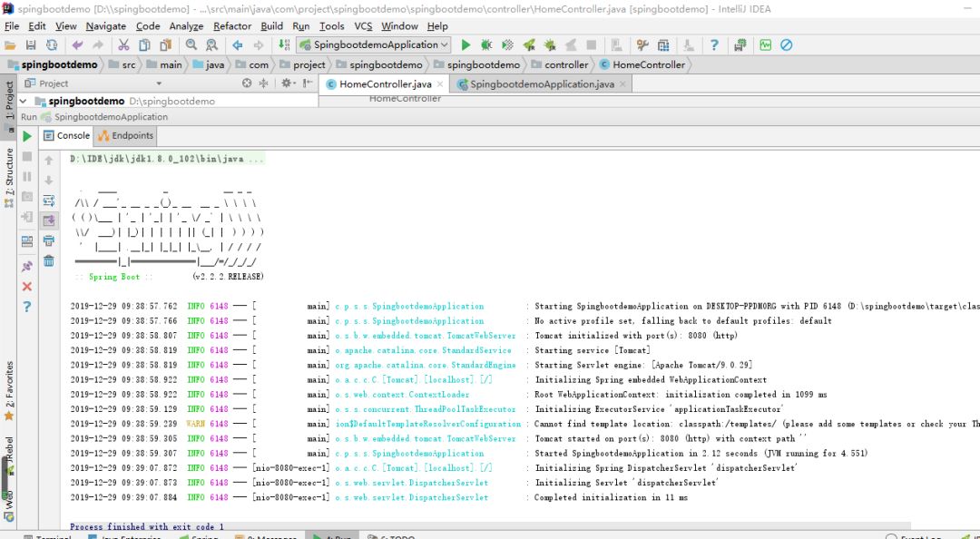The height and width of the screenshot is (539, 980).
Task: Expand the folded java command line ellipsis
Action: (256, 159)
